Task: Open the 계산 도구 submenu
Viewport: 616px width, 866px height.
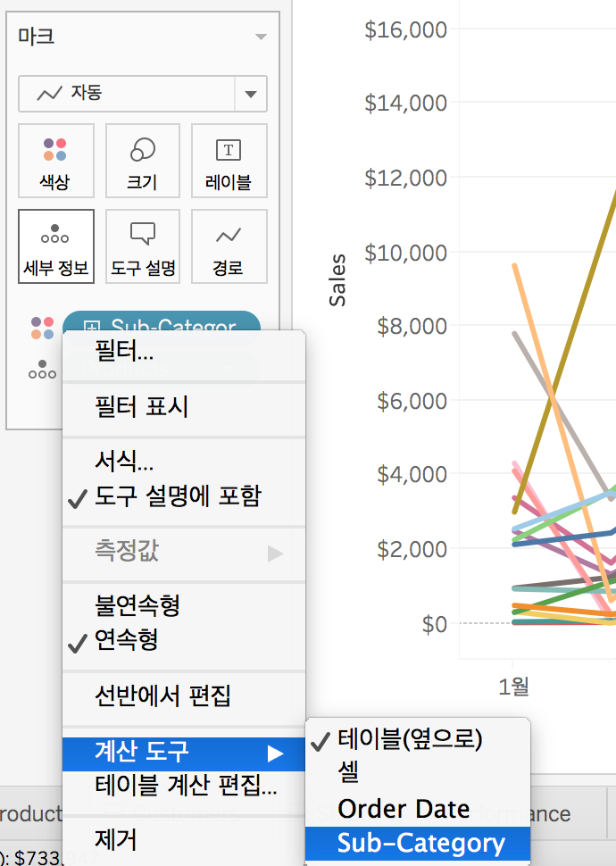Action: [183, 754]
